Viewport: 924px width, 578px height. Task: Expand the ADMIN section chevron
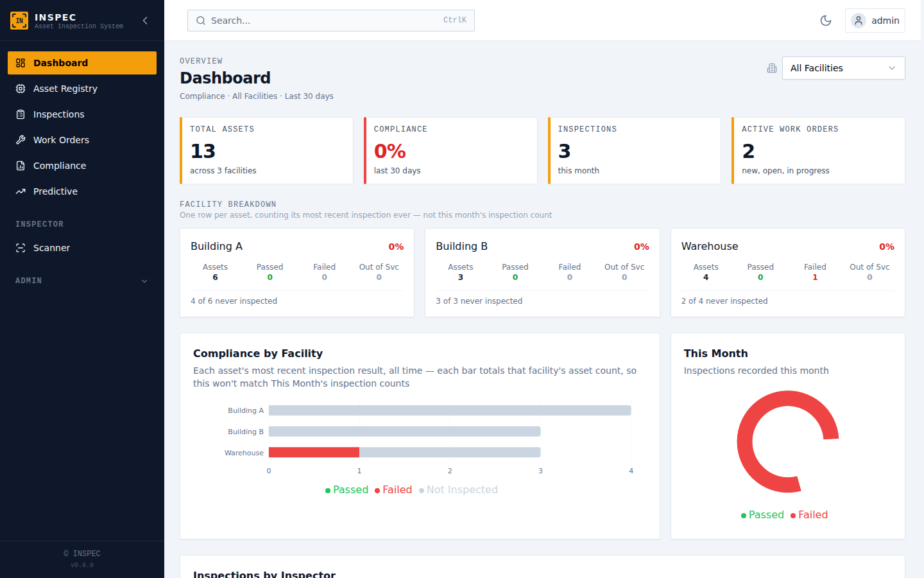tap(144, 281)
